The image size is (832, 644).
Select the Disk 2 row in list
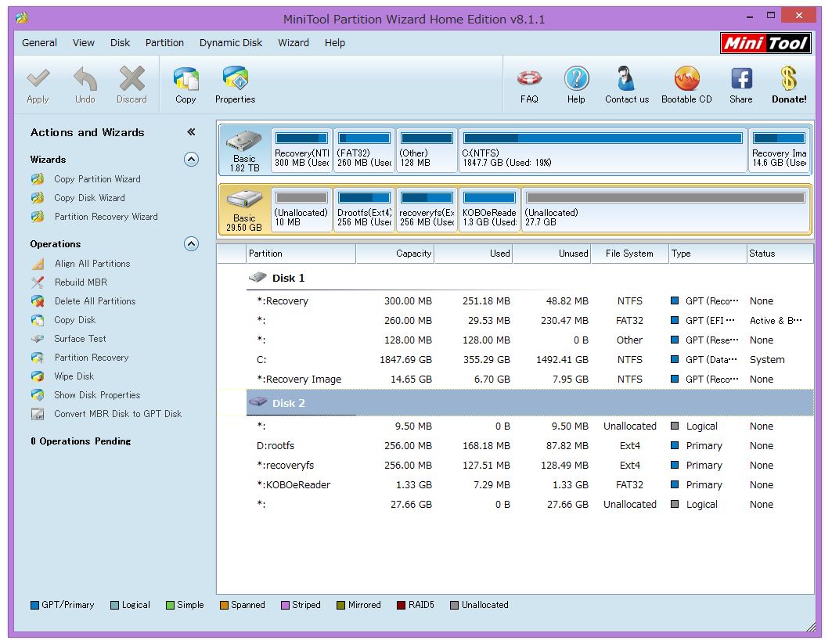530,403
